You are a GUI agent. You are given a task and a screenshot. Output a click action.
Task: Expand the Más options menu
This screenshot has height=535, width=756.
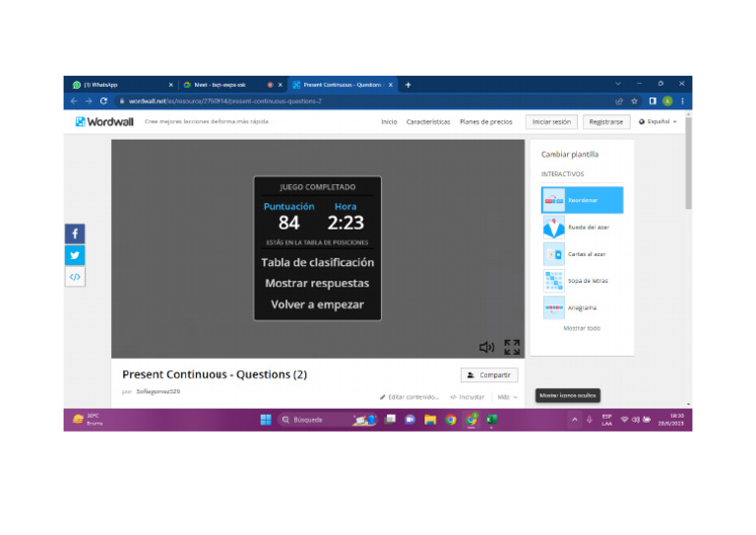click(507, 397)
